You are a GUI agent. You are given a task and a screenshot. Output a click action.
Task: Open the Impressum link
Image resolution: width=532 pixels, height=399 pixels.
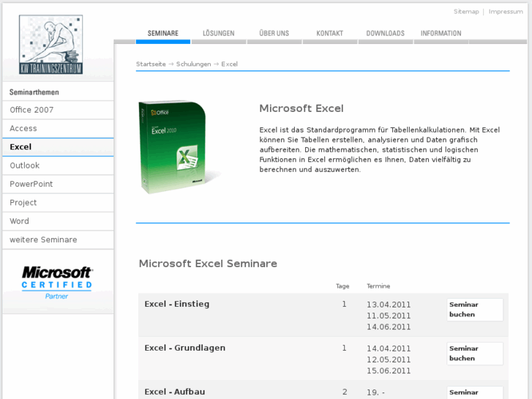pos(506,12)
